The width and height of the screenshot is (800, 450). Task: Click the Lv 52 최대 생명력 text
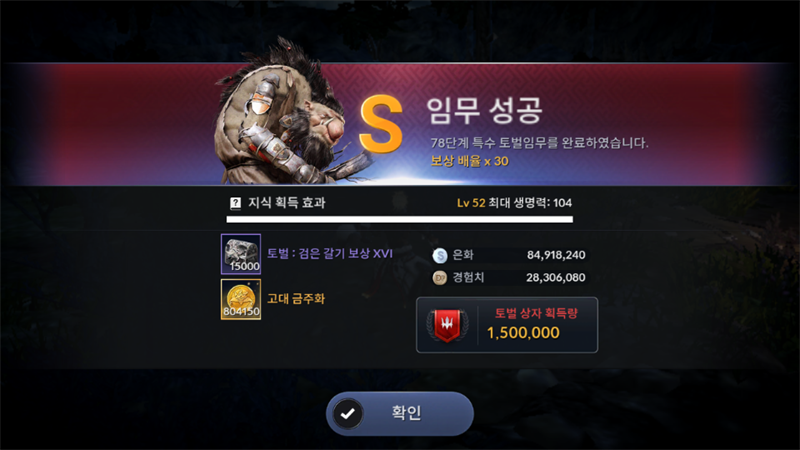pos(514,203)
